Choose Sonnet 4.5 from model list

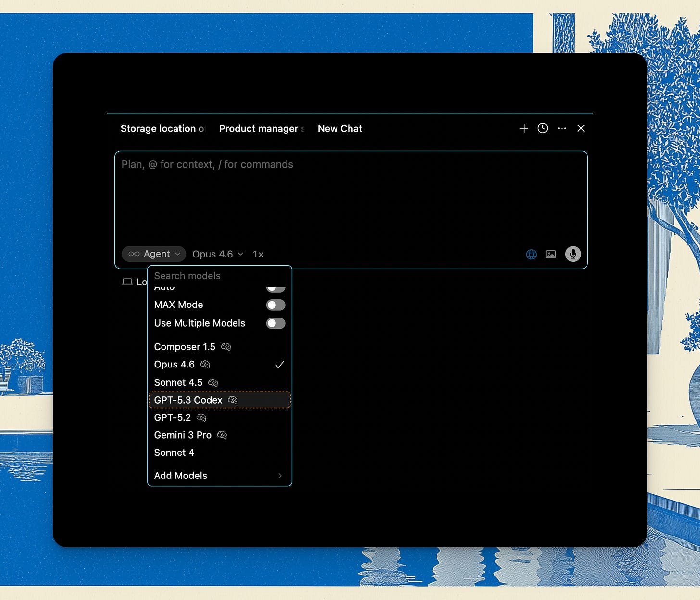pyautogui.click(x=220, y=382)
